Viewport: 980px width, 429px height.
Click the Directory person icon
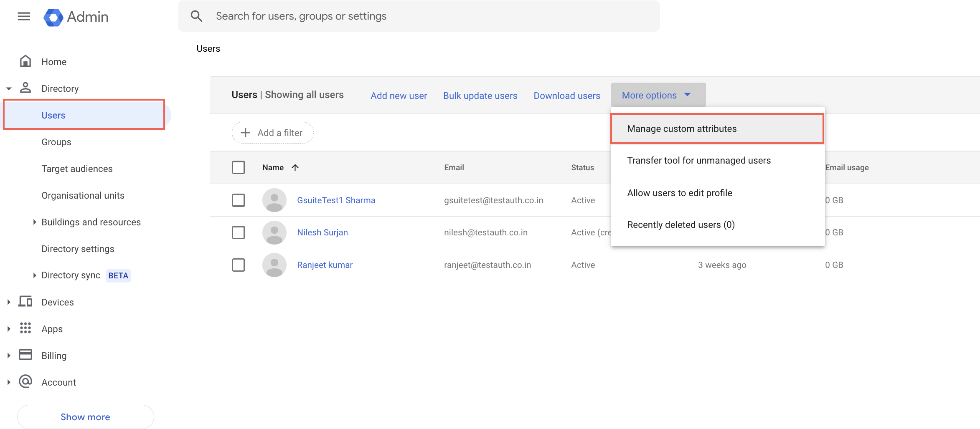25,88
